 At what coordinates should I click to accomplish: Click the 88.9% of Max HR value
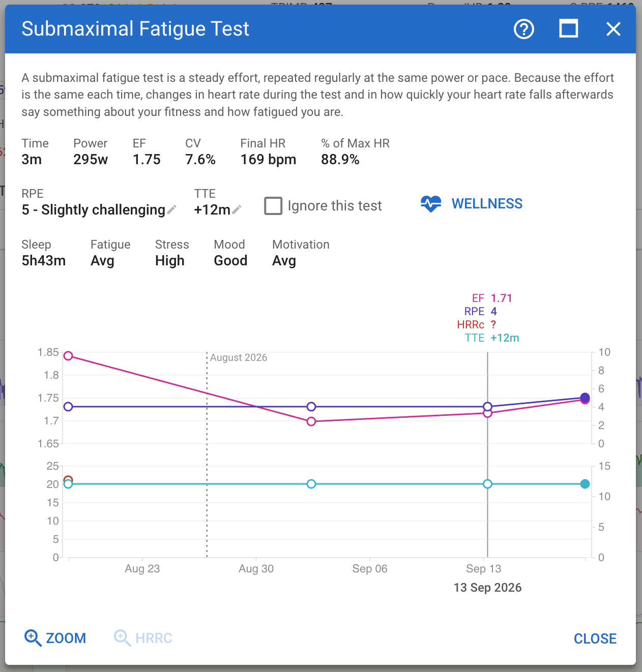coord(340,160)
